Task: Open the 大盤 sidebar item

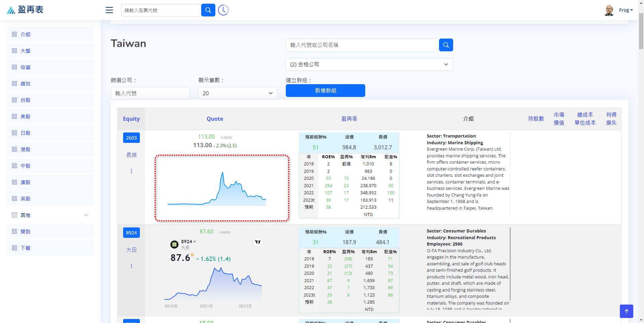Action: pos(50,51)
